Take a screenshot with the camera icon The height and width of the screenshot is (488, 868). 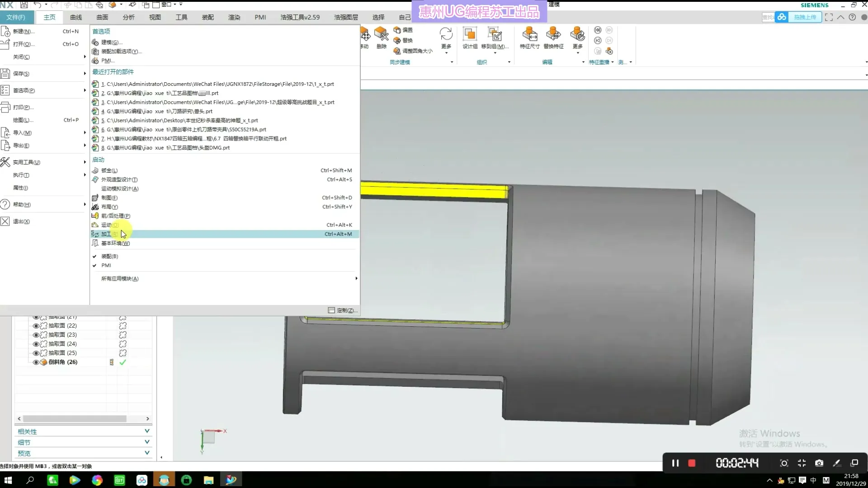pos(819,463)
